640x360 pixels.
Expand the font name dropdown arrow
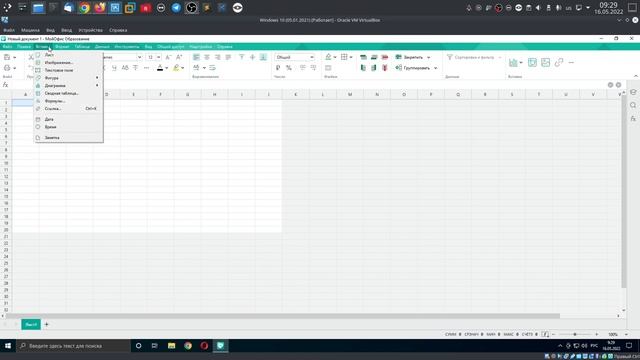pyautogui.click(x=139, y=57)
